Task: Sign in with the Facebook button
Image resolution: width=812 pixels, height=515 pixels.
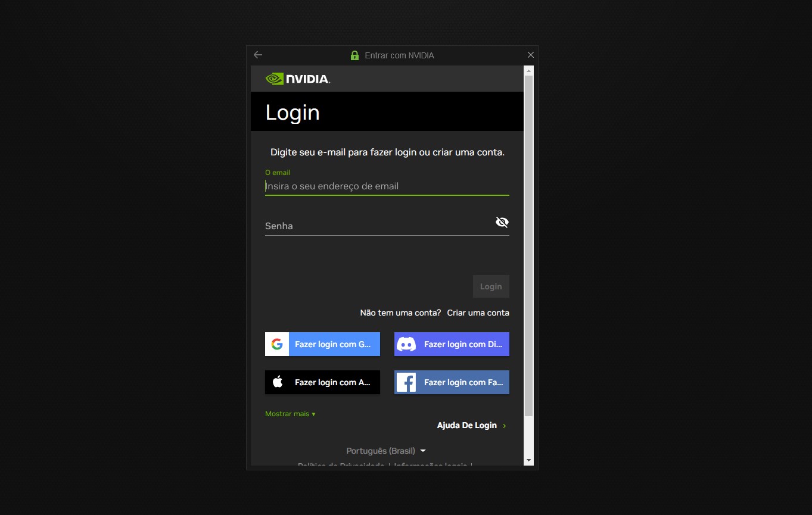Action: 452,382
